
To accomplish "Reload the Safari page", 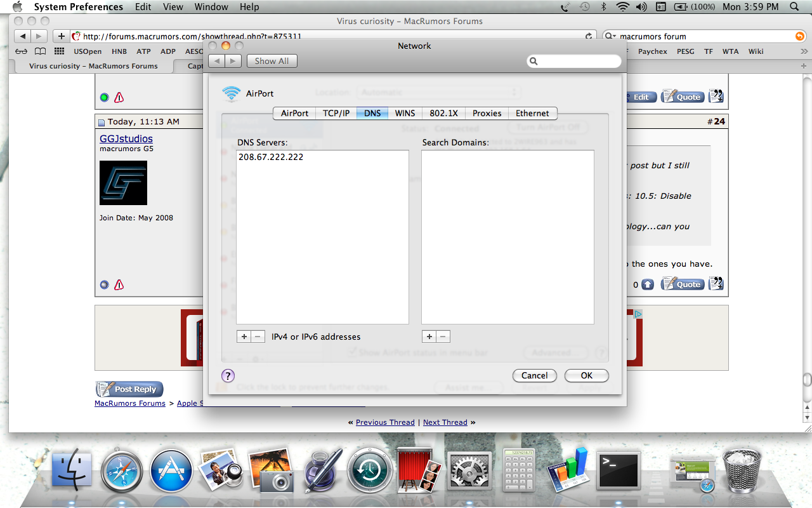I will pos(589,36).
